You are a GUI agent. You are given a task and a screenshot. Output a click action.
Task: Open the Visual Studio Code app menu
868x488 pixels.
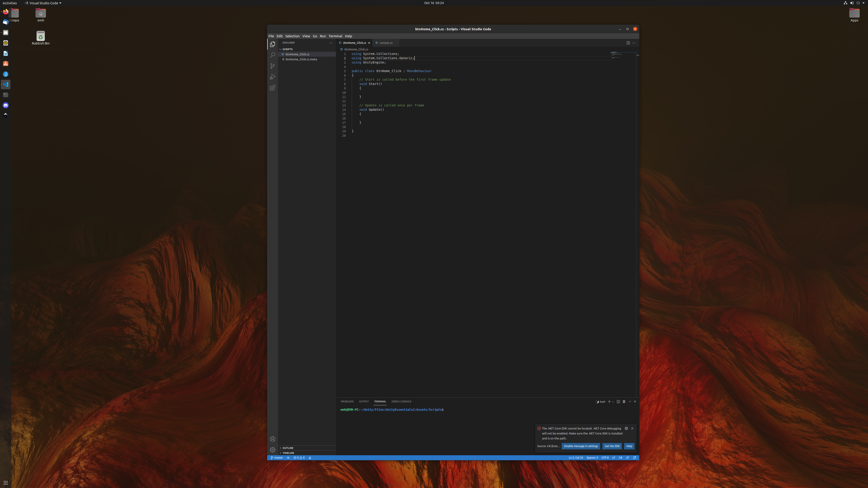43,3
